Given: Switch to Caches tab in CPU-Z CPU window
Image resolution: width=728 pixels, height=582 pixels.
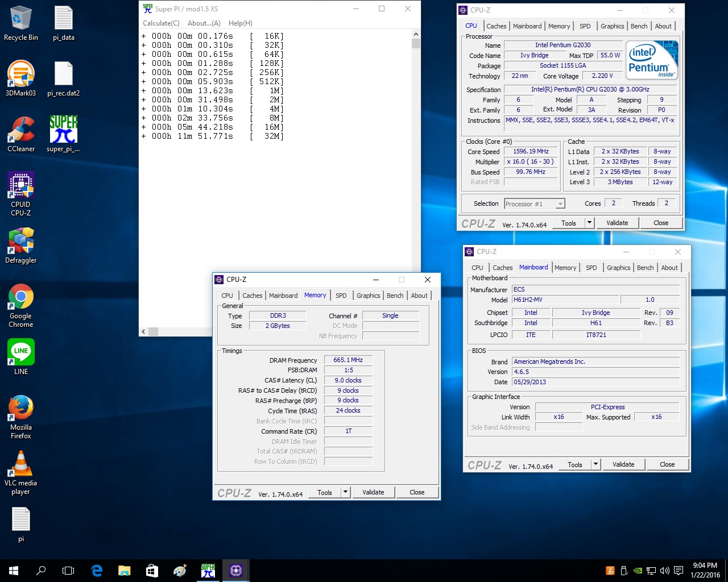Looking at the screenshot, I should tap(496, 26).
